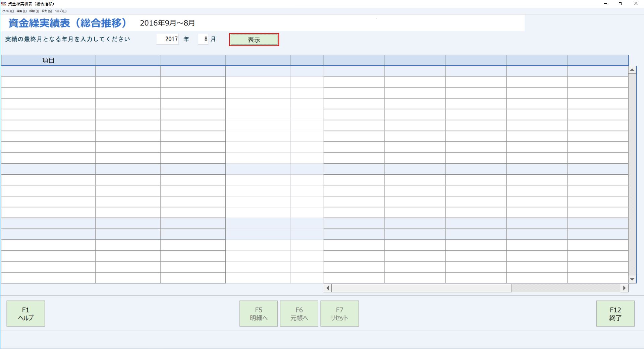Click the horizontal scrollbar left arrow
The height and width of the screenshot is (349, 644).
[327, 288]
